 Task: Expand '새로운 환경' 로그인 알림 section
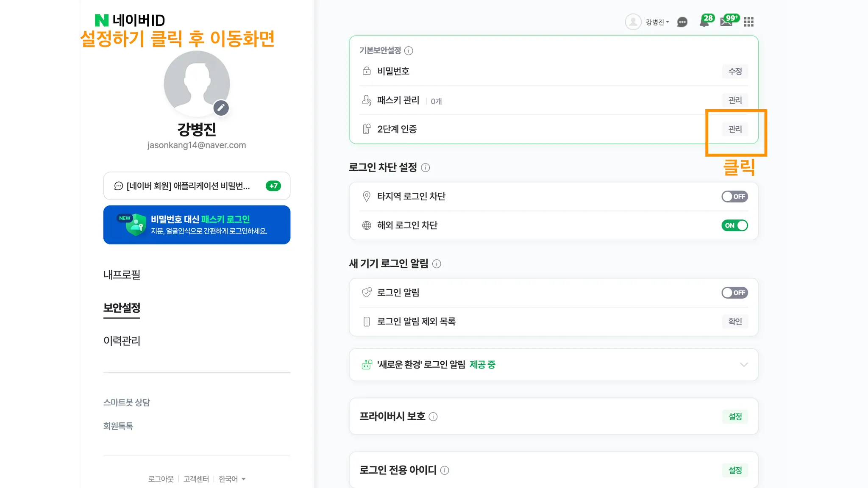point(744,365)
